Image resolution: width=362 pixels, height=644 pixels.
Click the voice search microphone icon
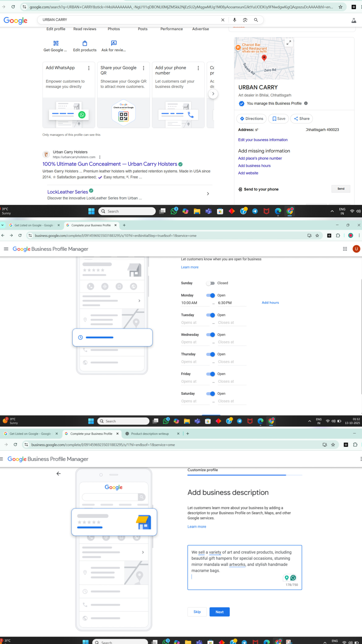click(234, 20)
